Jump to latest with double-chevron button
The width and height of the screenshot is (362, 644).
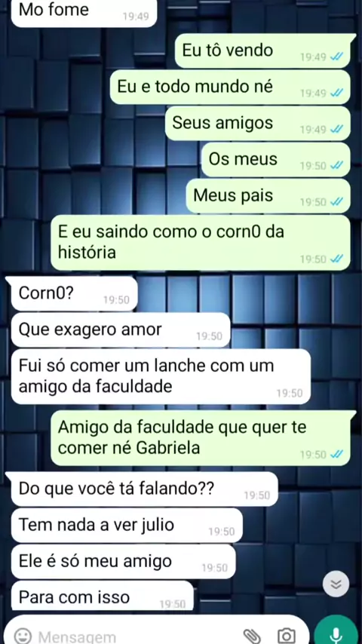336,584
